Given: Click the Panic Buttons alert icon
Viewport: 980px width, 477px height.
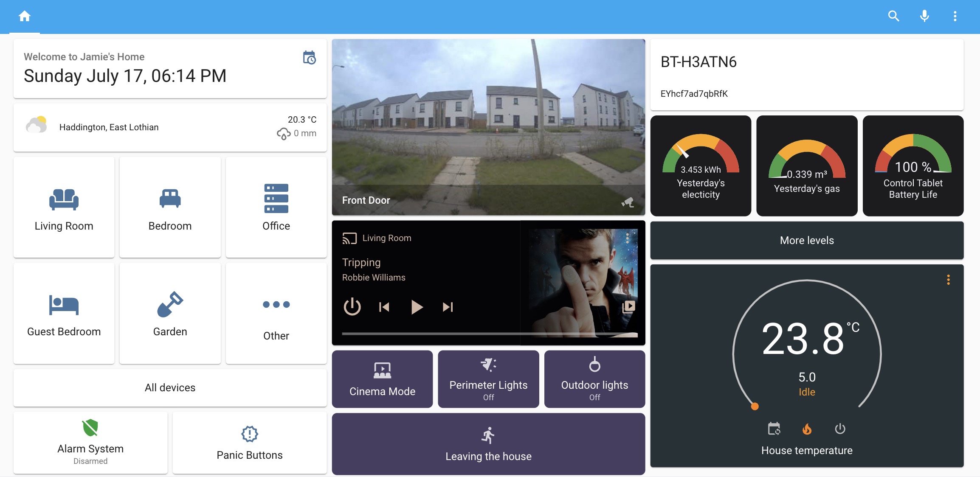Looking at the screenshot, I should [250, 434].
